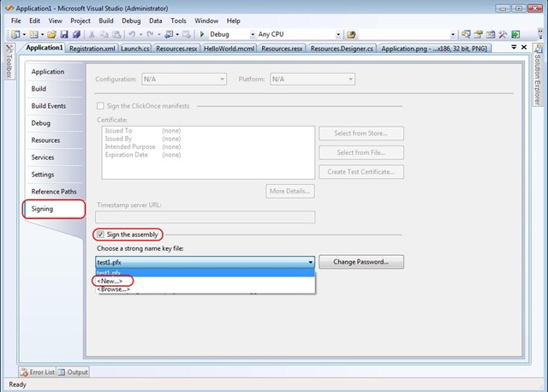Open the Build menu
Viewport: 548px width, 392px height.
[x=106, y=21]
